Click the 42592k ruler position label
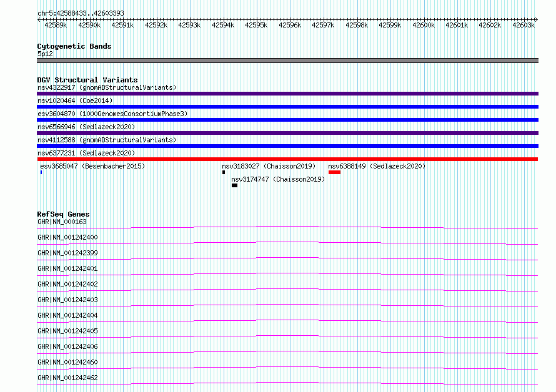Viewport: 556px width, 392px height. (x=156, y=25)
